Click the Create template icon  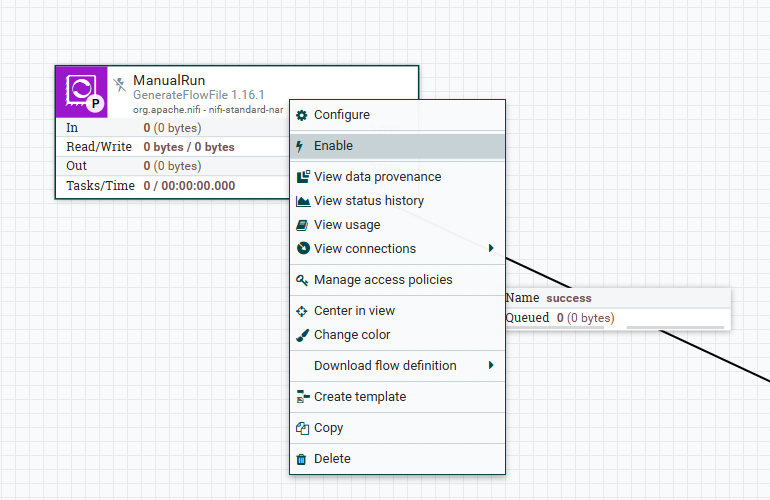tap(303, 397)
